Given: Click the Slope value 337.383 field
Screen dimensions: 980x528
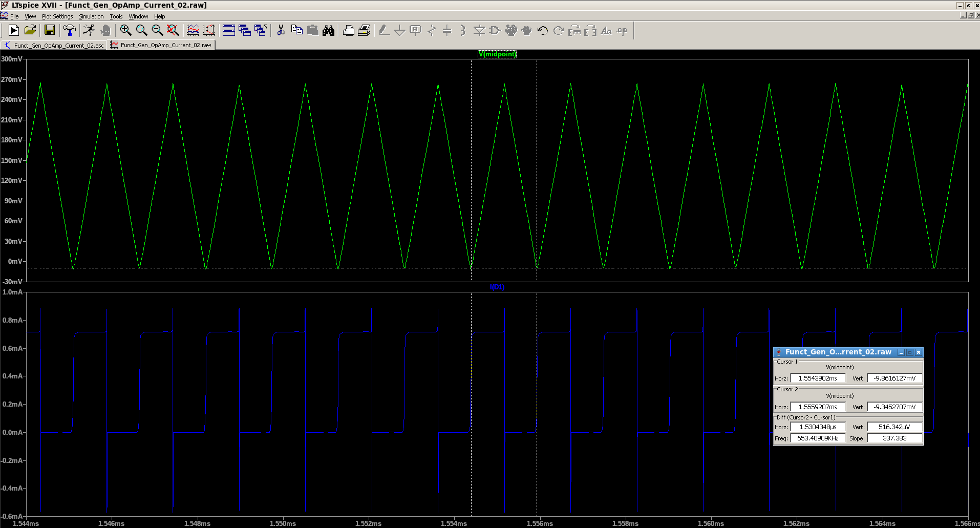Looking at the screenshot, I should click(894, 438).
